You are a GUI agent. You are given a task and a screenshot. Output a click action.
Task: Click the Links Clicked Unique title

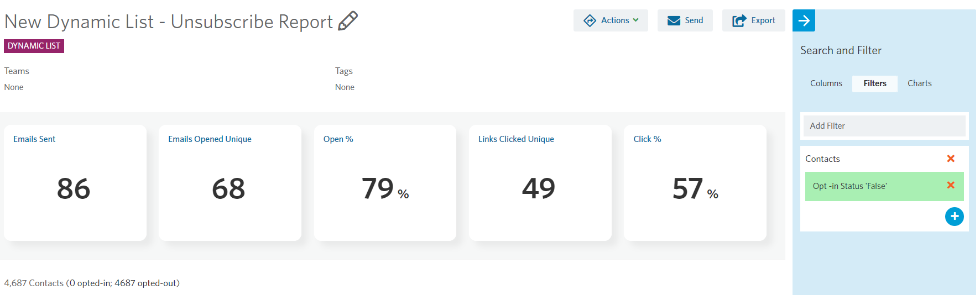click(516, 139)
